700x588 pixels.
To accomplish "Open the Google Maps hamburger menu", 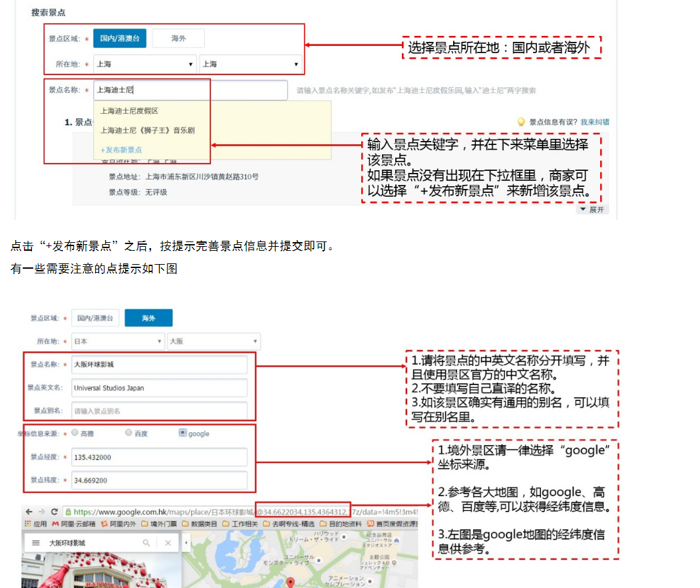I will [x=36, y=543].
